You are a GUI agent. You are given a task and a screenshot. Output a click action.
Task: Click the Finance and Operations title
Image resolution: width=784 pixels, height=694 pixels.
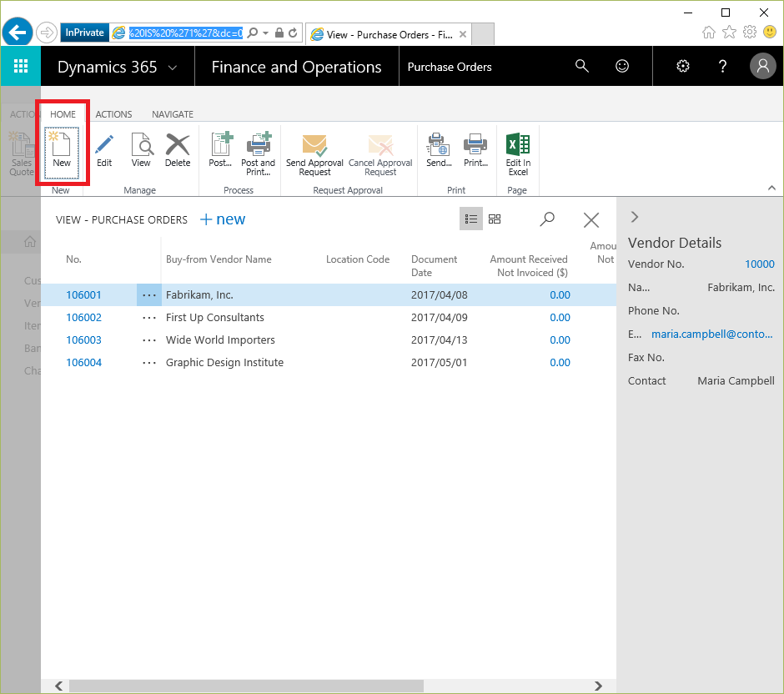tap(296, 67)
